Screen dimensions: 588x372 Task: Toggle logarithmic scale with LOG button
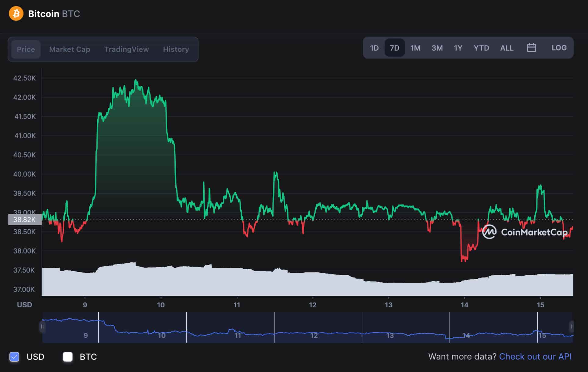(x=559, y=48)
